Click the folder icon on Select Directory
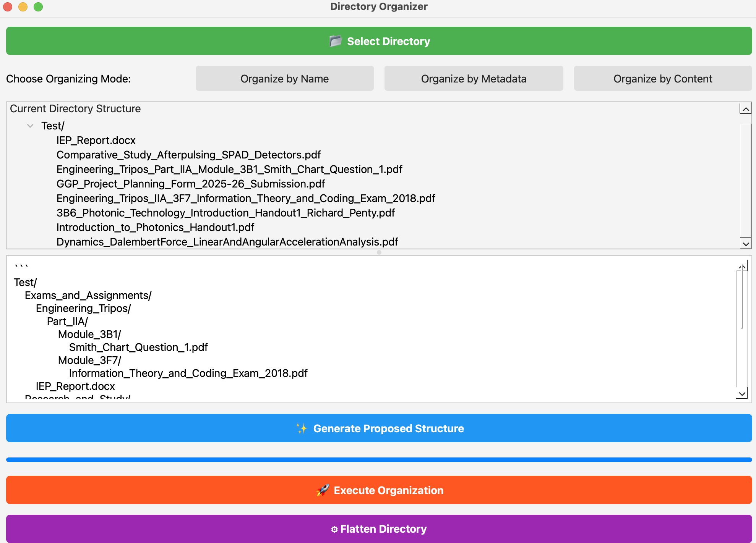This screenshot has width=756, height=543. point(335,41)
